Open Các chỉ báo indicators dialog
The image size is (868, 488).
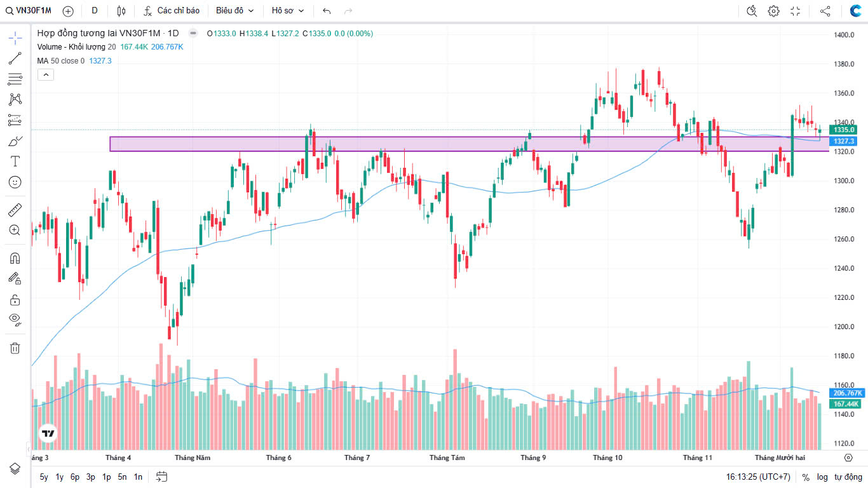172,11
